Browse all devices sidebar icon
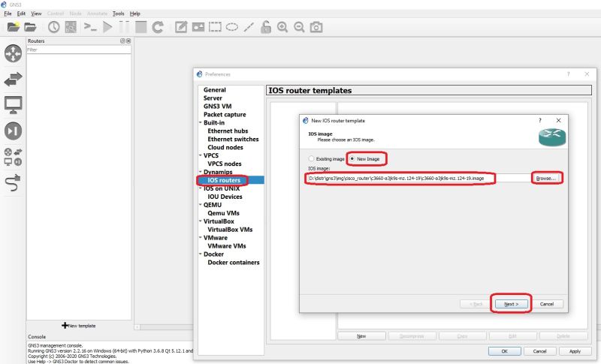The image size is (601, 364). [13, 157]
